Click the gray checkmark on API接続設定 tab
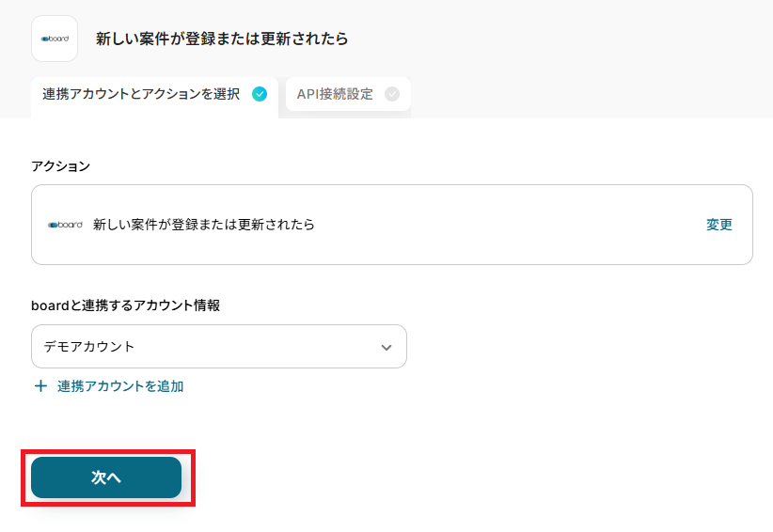773x532 pixels. pyautogui.click(x=392, y=94)
